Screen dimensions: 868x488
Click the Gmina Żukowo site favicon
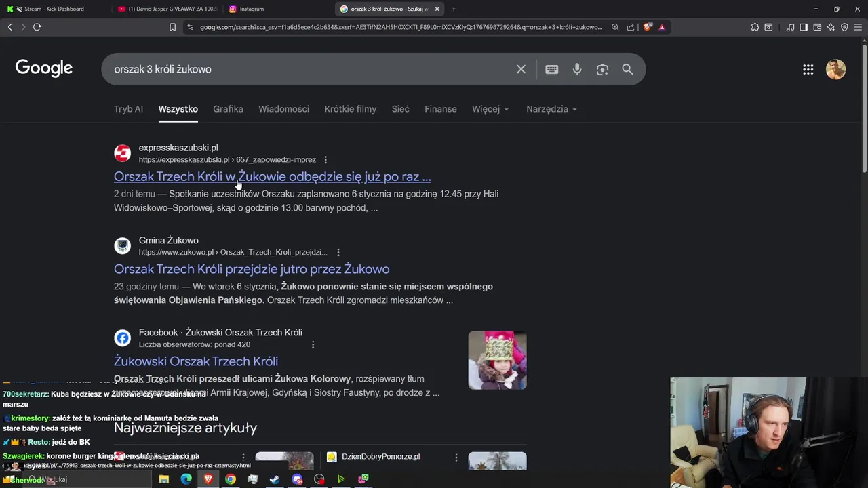tap(122, 245)
